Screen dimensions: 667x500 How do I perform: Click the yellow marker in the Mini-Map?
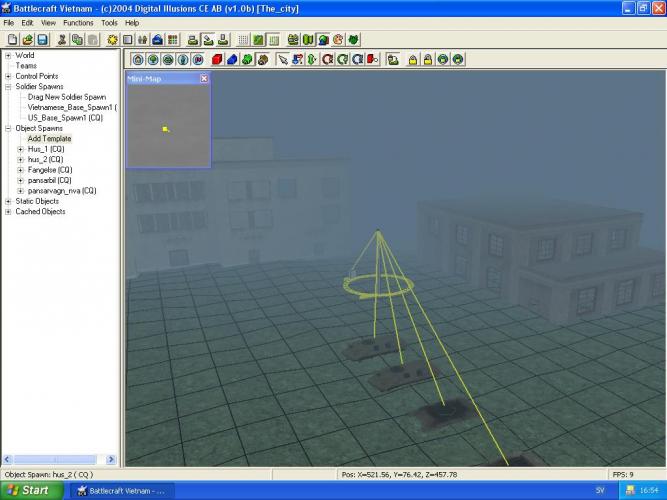coord(166,129)
